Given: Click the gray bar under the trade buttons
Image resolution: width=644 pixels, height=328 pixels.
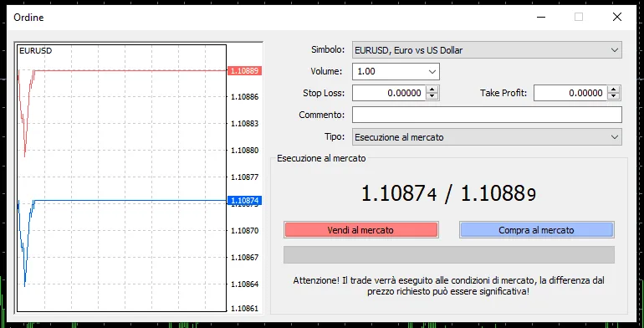Looking at the screenshot, I should [449, 255].
